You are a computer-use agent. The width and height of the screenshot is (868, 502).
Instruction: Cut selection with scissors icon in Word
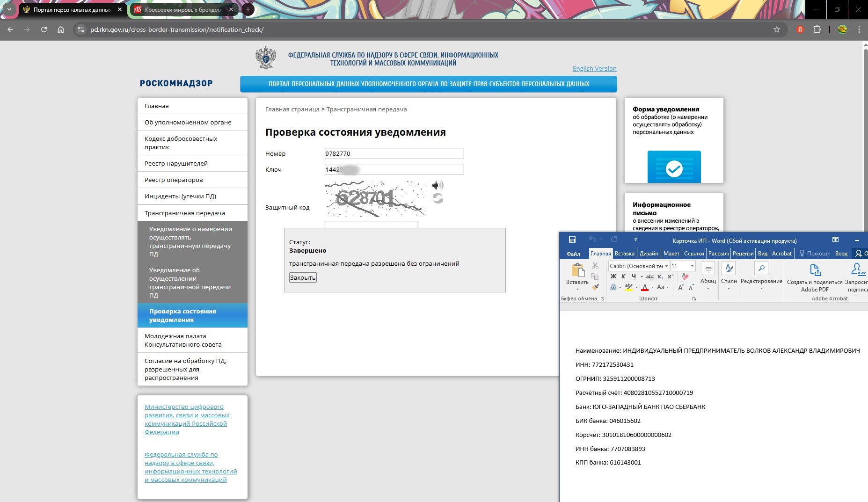[x=595, y=266]
